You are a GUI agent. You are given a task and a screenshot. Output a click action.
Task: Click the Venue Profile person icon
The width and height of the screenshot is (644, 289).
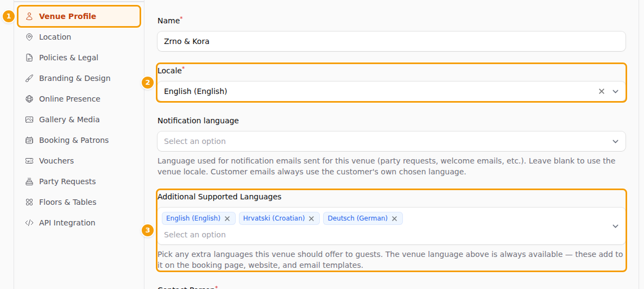pos(29,16)
